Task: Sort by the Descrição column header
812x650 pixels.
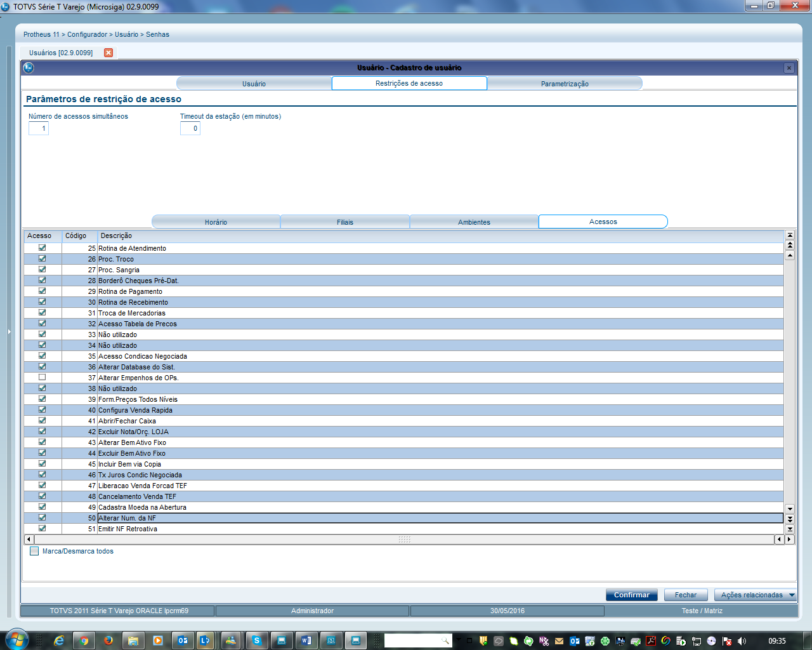Action: 441,236
